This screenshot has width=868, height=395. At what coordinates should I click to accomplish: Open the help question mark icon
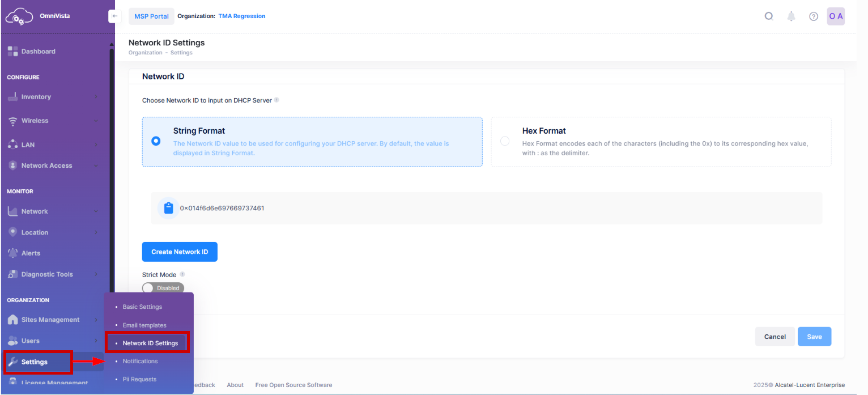[x=814, y=16]
